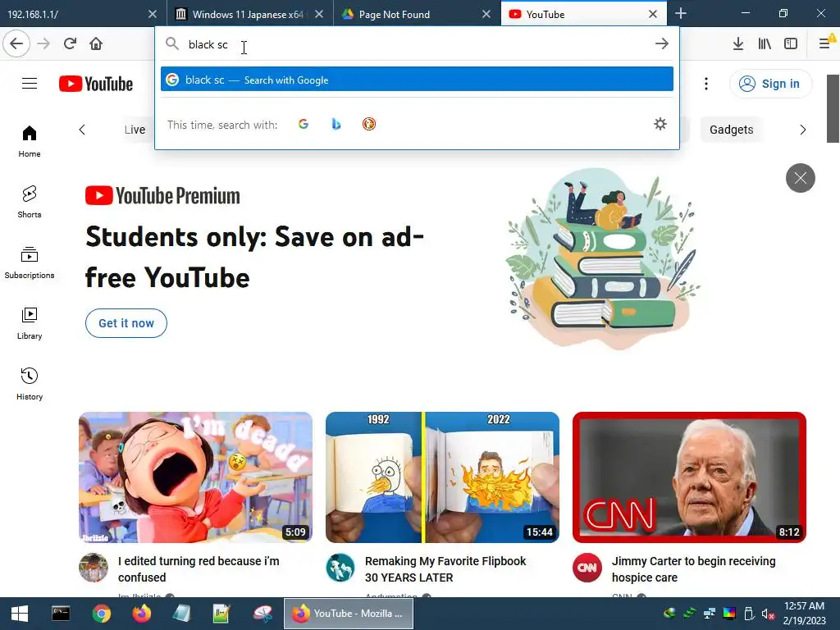Reload the page with the refresh icon
The image size is (840, 630).
pos(70,44)
